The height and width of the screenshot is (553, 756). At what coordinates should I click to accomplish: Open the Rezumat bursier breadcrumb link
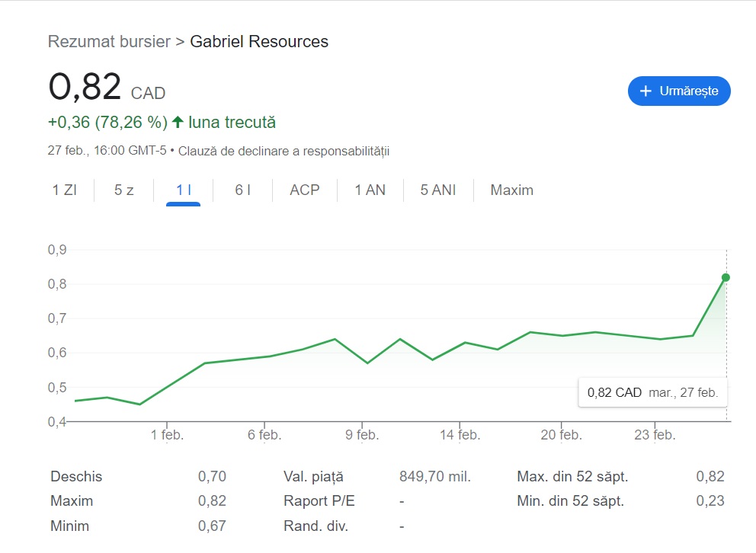tap(109, 42)
